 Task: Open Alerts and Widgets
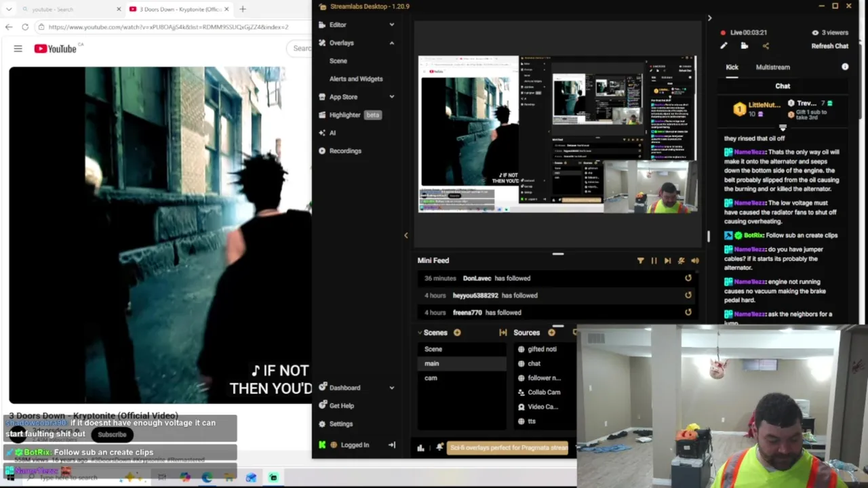click(356, 79)
